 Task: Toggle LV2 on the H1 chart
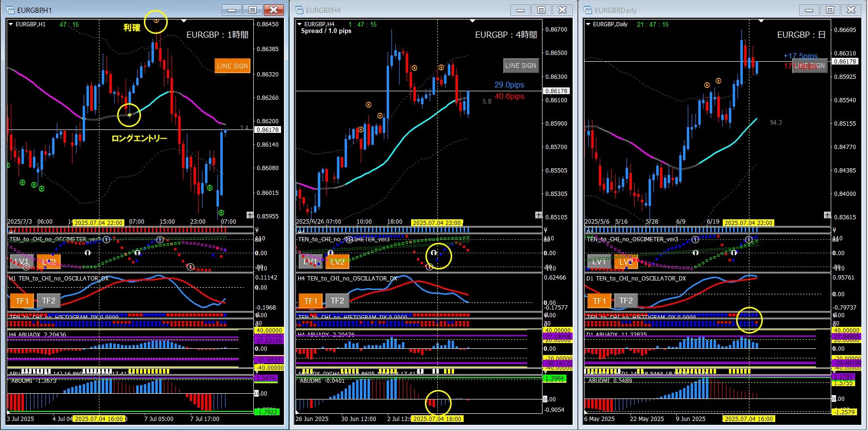[x=49, y=261]
